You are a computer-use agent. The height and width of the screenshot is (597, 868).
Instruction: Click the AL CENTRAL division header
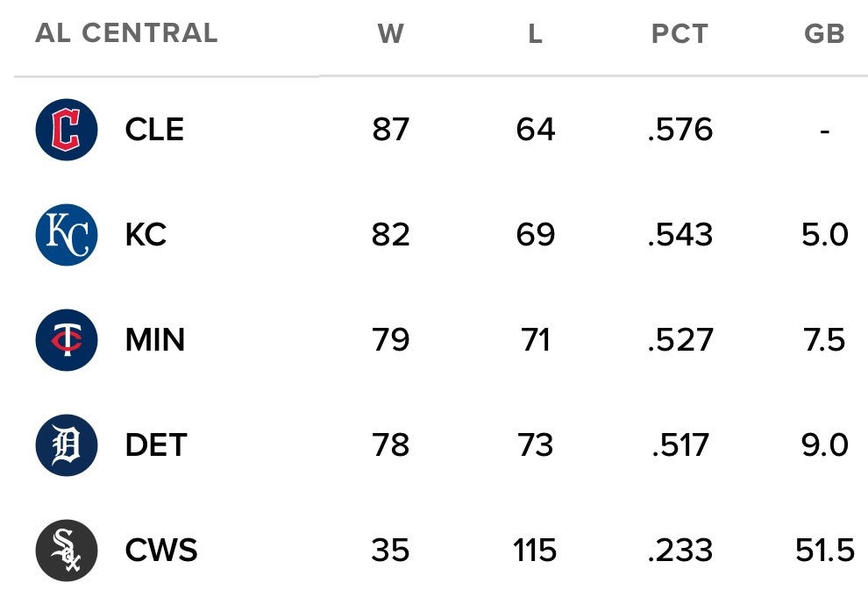point(126,33)
